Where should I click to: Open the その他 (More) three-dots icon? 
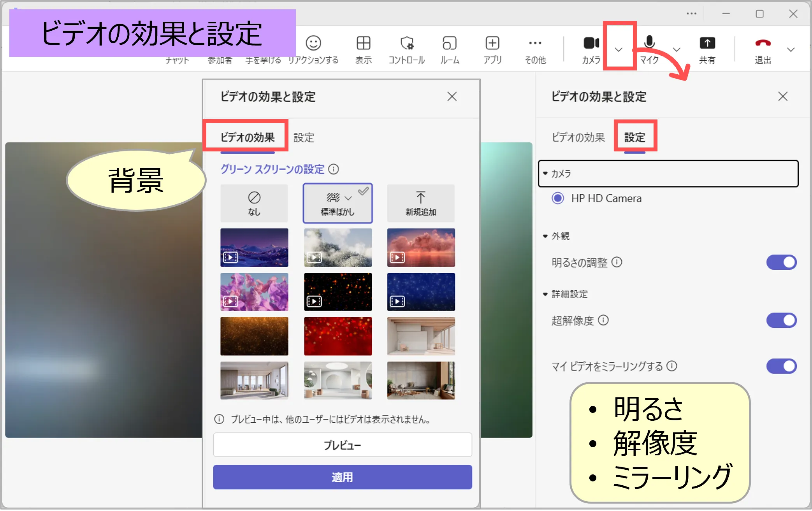(x=535, y=43)
